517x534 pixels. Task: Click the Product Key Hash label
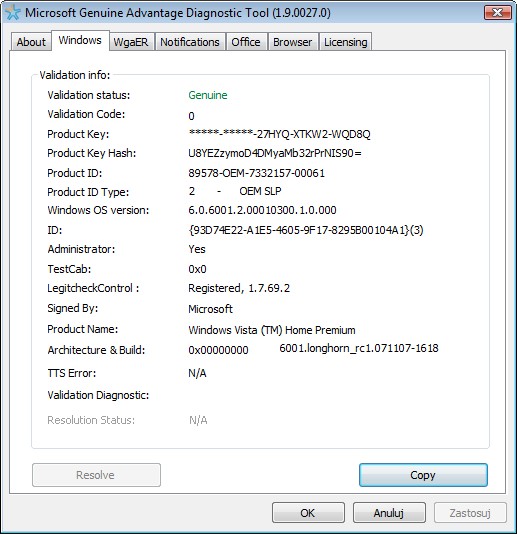coord(92,153)
